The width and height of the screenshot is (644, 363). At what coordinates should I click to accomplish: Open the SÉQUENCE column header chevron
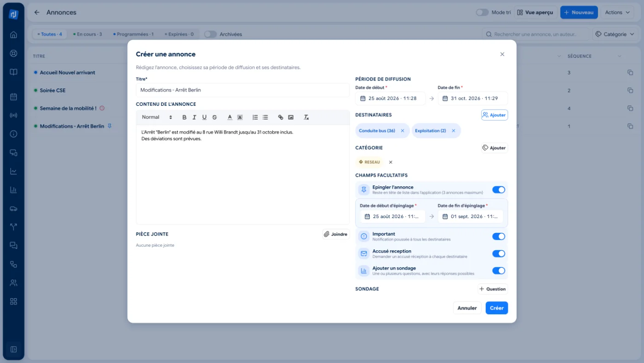point(619,56)
